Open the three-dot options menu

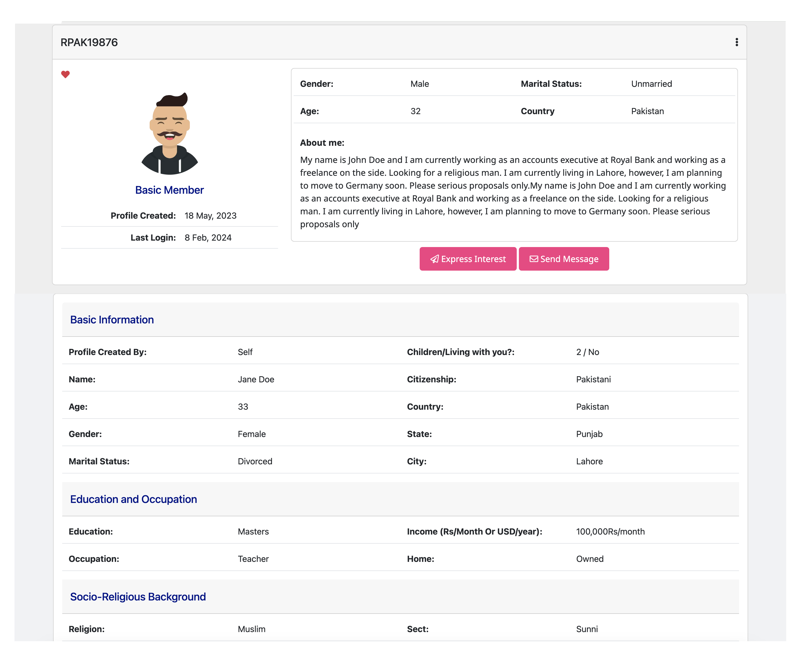click(x=736, y=42)
